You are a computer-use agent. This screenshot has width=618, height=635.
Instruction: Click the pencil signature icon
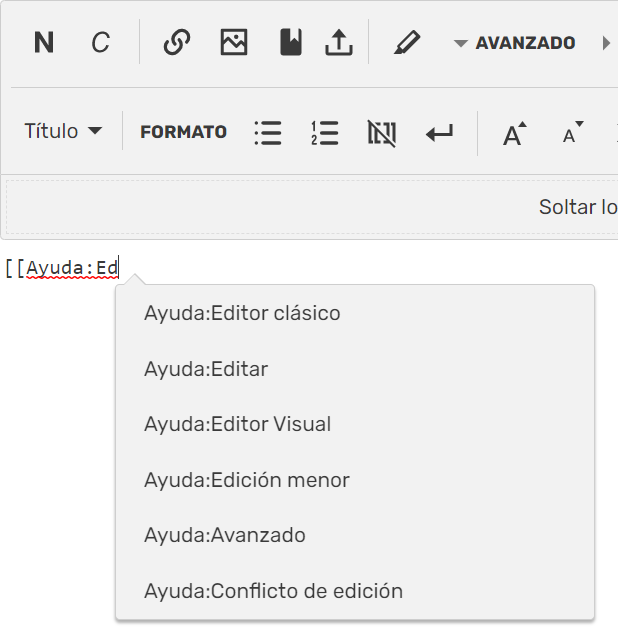point(407,43)
